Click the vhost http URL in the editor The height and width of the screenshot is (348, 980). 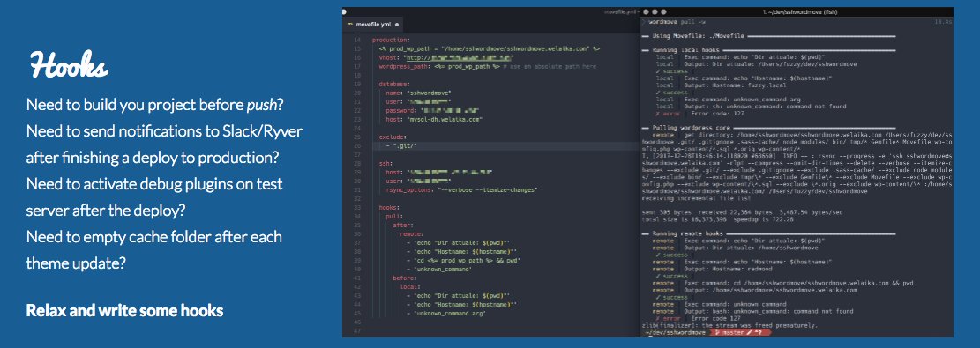pyautogui.click(x=460, y=57)
